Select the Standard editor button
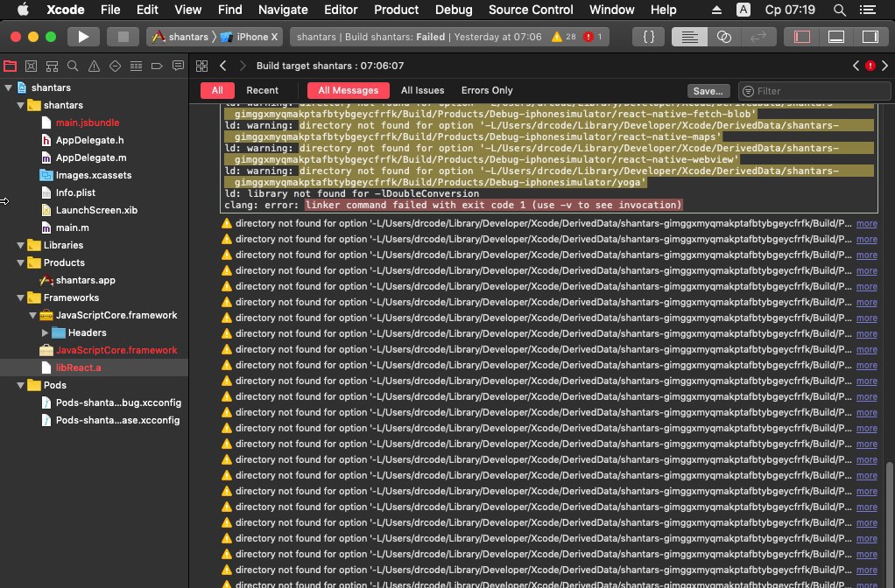Image resolution: width=895 pixels, height=588 pixels. tap(689, 37)
